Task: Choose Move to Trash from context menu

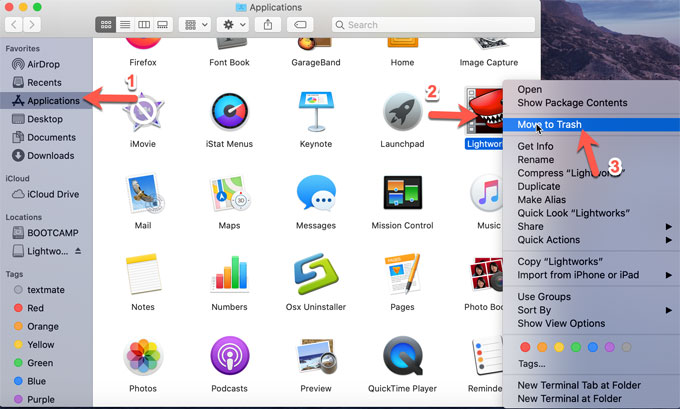Action: pyautogui.click(x=549, y=125)
